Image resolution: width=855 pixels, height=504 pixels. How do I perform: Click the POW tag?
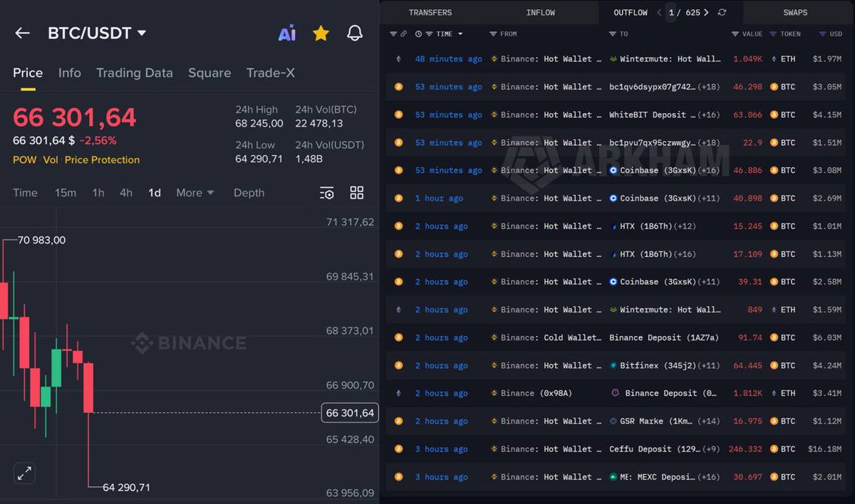25,159
